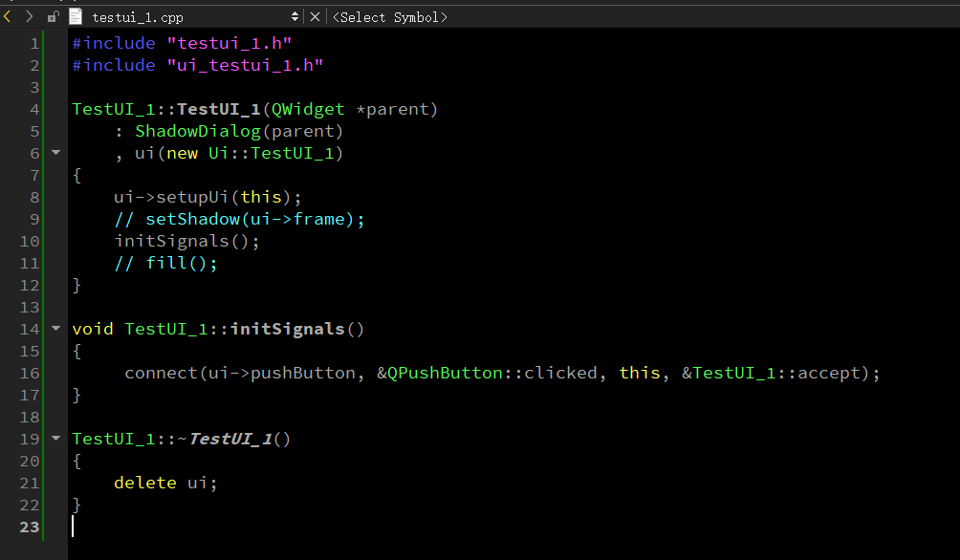The image size is (960, 560).
Task: Click line number 1 in gutter
Action: pos(34,43)
